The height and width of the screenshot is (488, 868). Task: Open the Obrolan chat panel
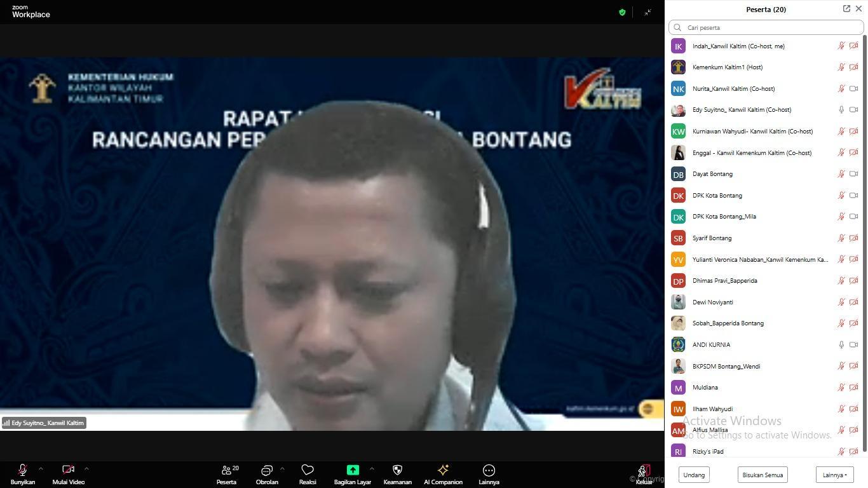[267, 473]
